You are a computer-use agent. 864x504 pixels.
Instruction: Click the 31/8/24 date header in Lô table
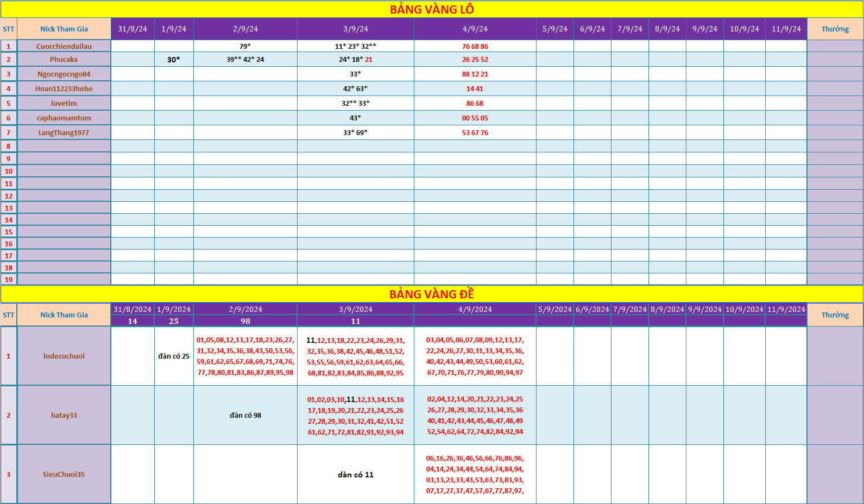coord(133,29)
